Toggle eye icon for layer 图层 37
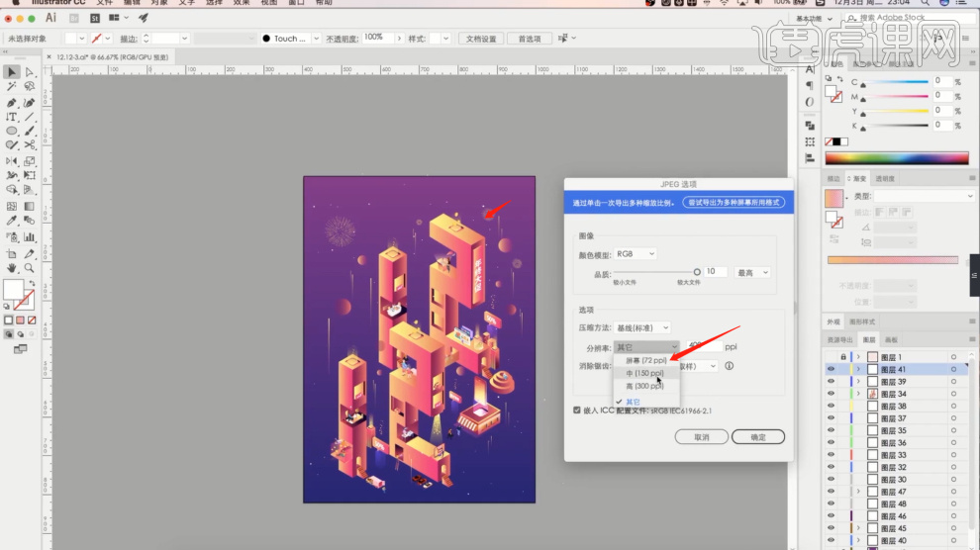Screen dimensions: 980x550 click(x=831, y=418)
